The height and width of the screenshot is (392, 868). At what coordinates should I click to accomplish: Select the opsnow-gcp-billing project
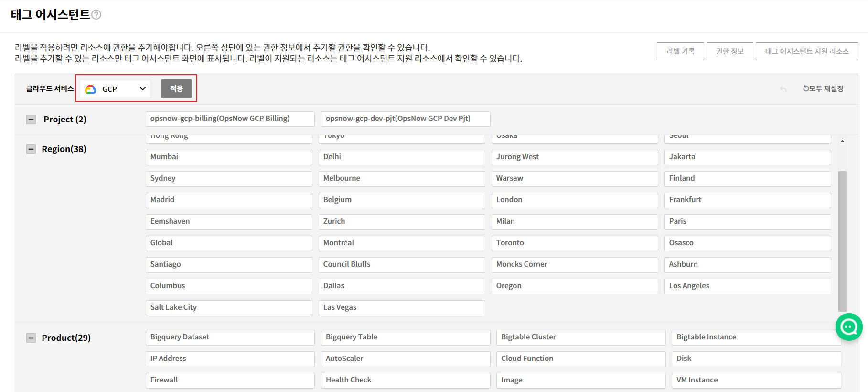coord(230,119)
